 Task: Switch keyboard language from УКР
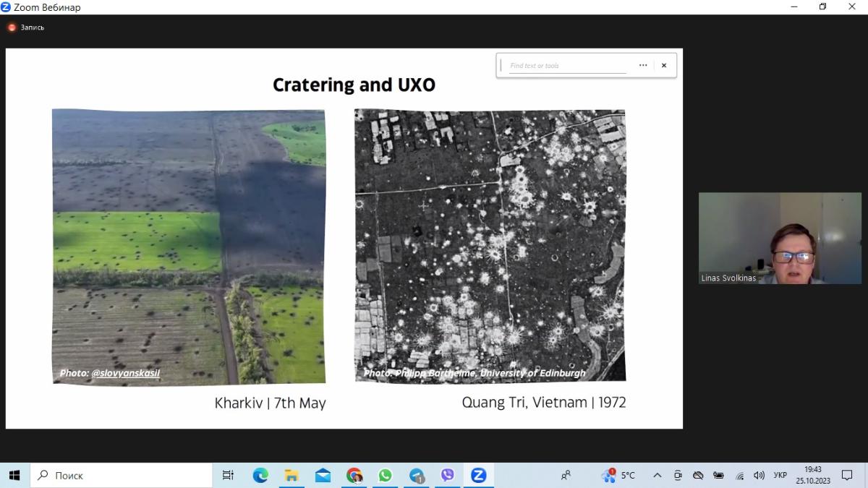pos(780,475)
